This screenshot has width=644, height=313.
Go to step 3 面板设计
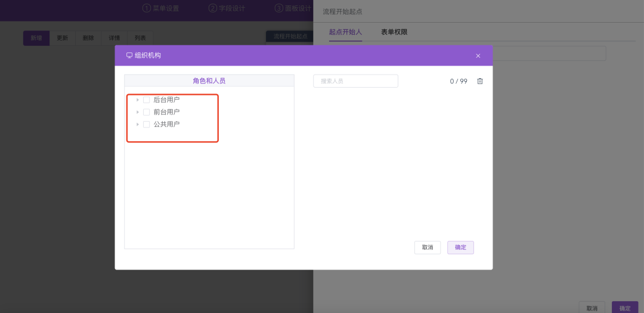click(x=293, y=8)
